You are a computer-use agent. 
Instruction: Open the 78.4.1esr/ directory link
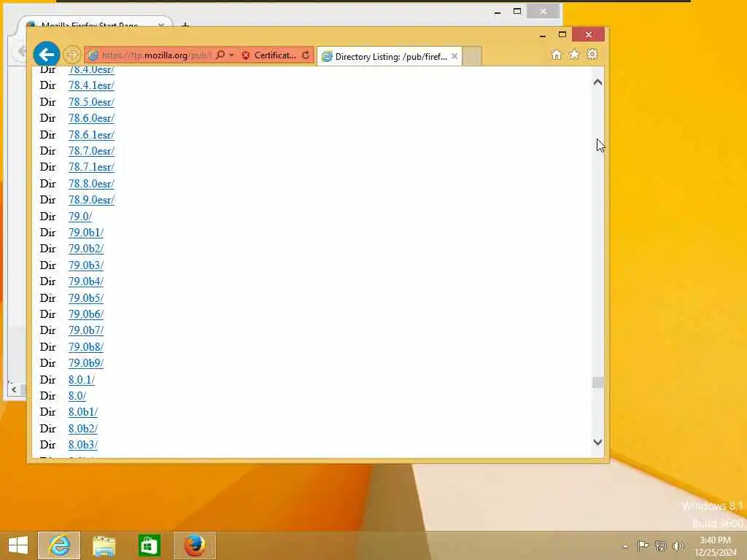[x=91, y=86]
